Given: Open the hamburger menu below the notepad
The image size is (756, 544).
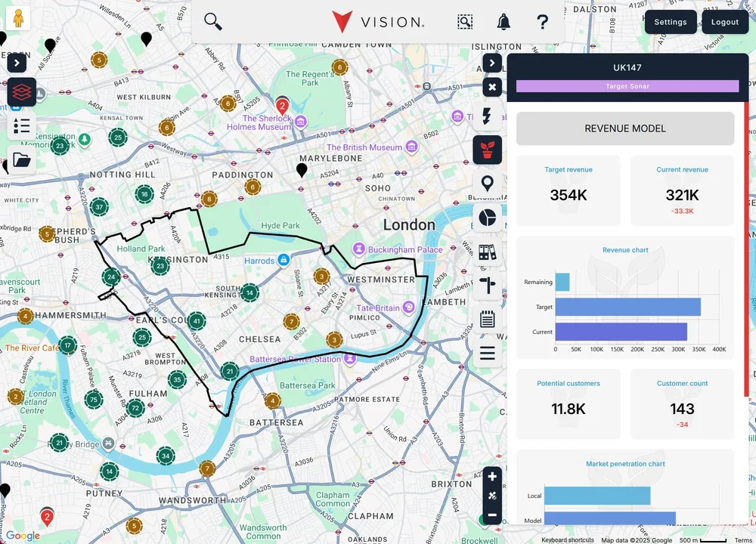Looking at the screenshot, I should (488, 353).
